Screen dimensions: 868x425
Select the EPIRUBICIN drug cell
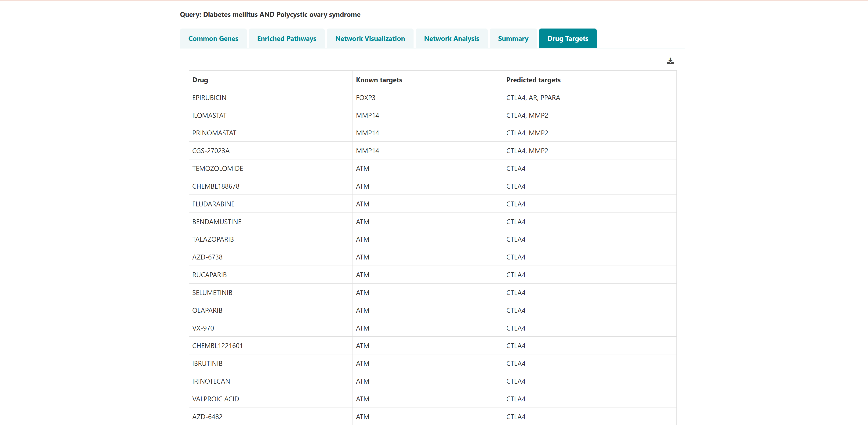pyautogui.click(x=209, y=98)
